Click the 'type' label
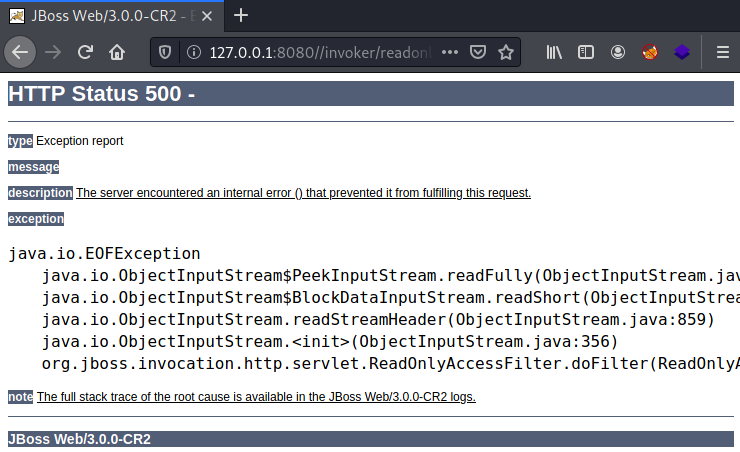The image size is (740, 452). point(20,141)
